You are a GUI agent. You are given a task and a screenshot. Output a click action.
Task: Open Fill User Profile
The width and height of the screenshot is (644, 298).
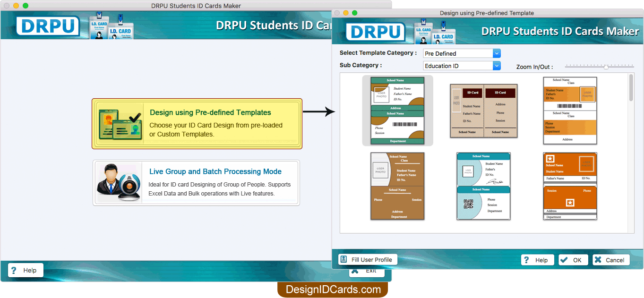[x=368, y=259]
